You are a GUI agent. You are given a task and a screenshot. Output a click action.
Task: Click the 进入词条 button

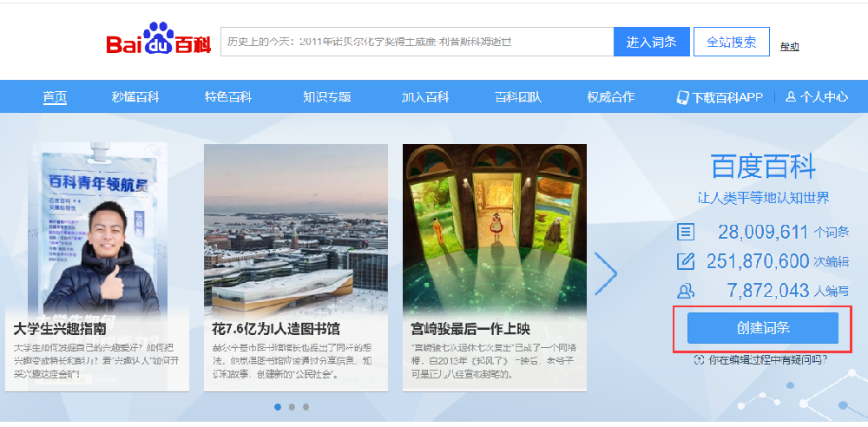pos(652,42)
